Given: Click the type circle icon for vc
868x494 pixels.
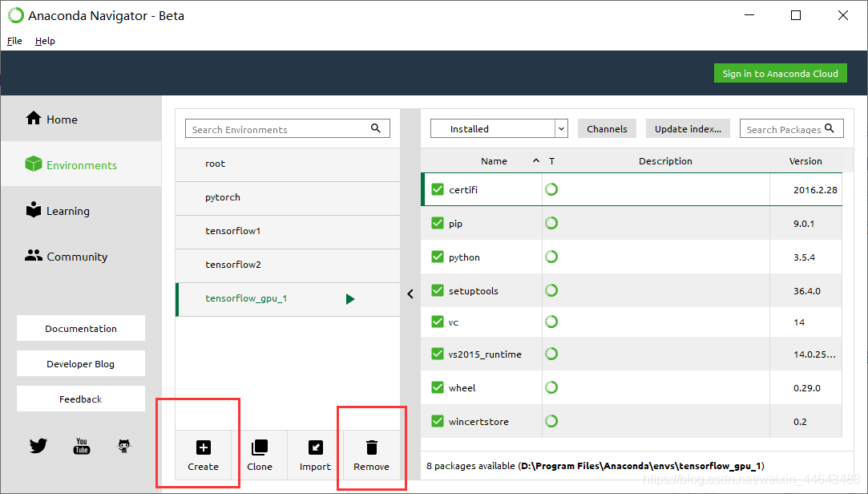Looking at the screenshot, I should pos(551,322).
